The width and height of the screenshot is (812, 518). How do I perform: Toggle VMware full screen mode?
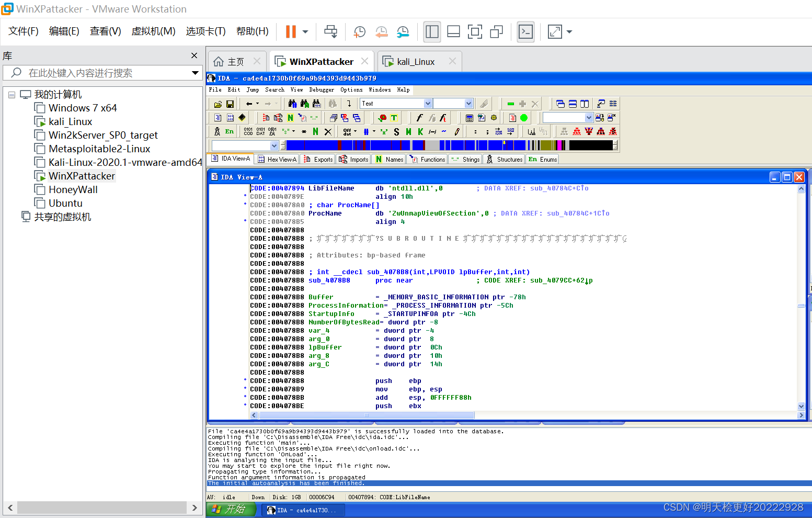(475, 32)
